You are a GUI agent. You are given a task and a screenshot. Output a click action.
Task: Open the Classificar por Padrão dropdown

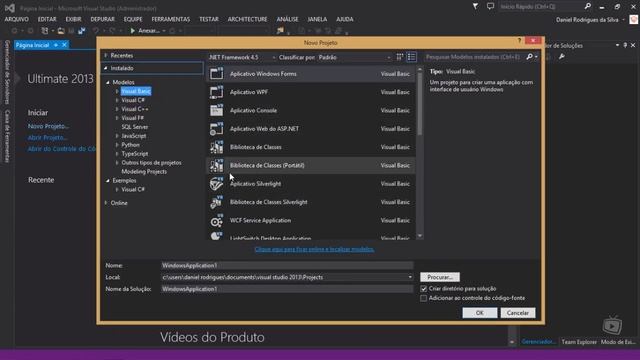coord(354,58)
